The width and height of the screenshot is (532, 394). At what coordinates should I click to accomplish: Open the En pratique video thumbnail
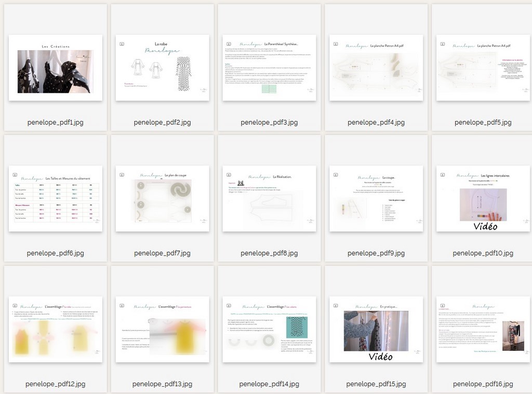[x=376, y=330]
